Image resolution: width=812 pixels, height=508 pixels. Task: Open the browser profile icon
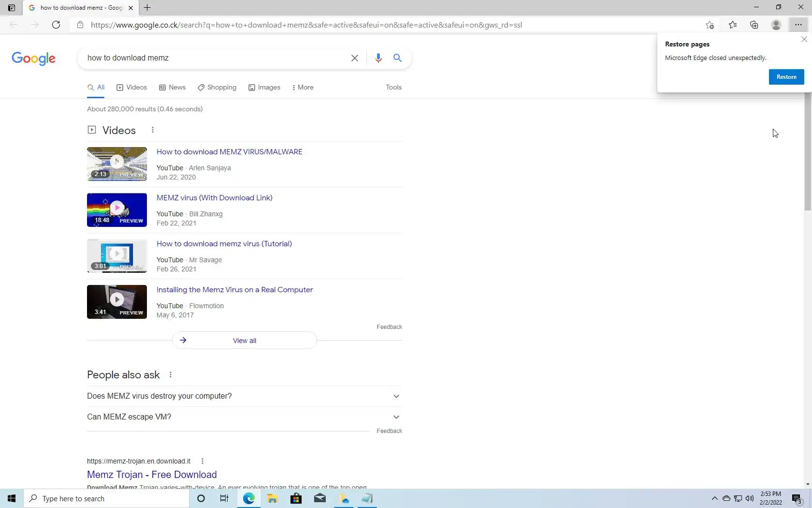point(776,25)
